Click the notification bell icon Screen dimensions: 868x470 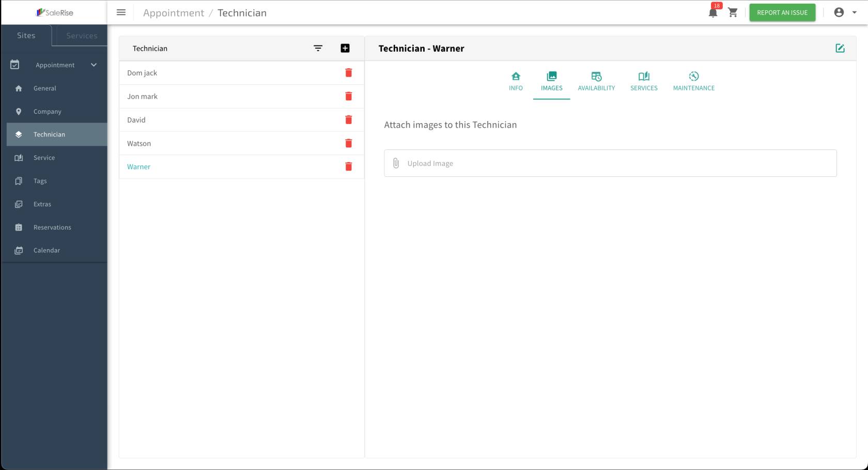(712, 13)
